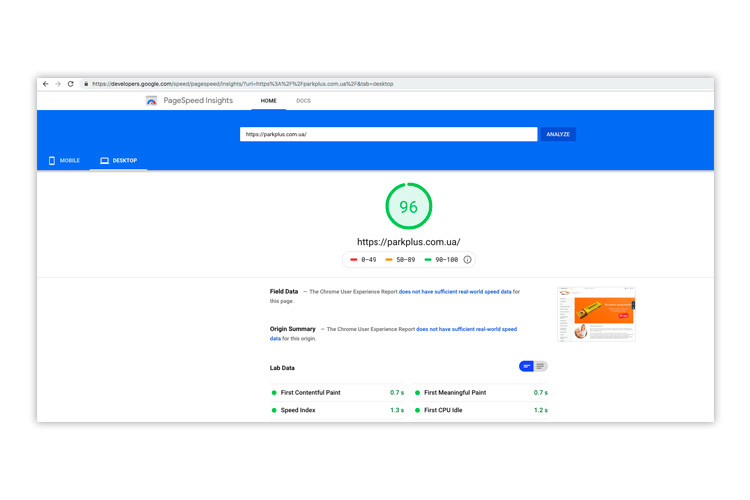Open Origin Summary insufficient speed data link

466,329
